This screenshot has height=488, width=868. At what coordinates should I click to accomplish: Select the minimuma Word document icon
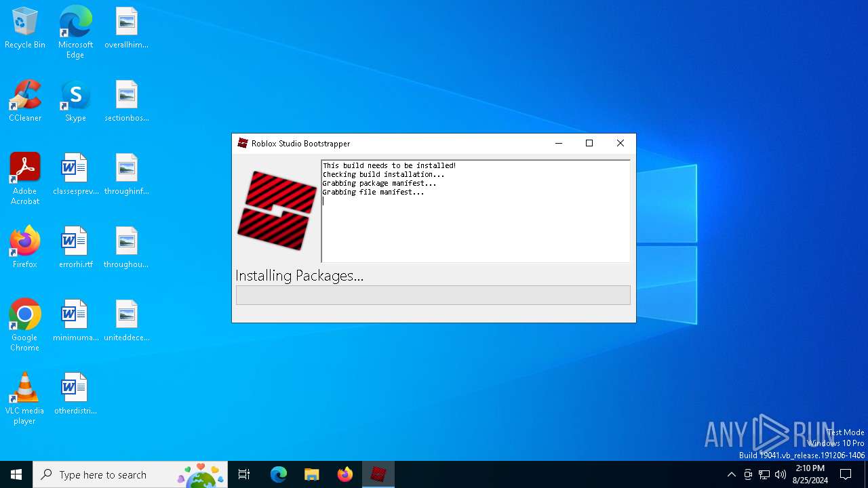[75, 321]
